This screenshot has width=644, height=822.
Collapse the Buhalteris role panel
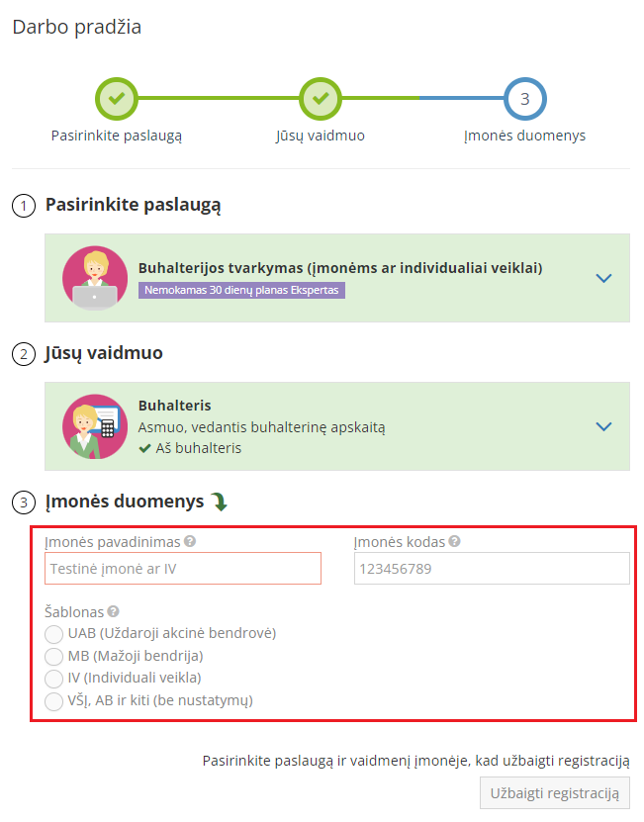click(604, 426)
